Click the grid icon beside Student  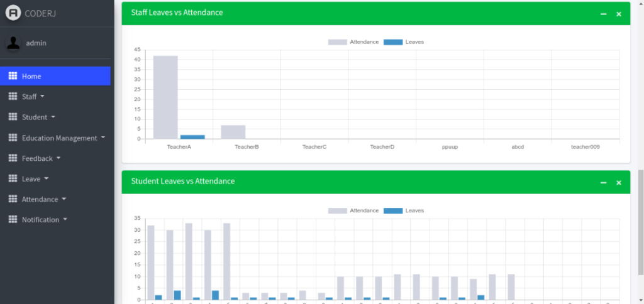[13, 117]
